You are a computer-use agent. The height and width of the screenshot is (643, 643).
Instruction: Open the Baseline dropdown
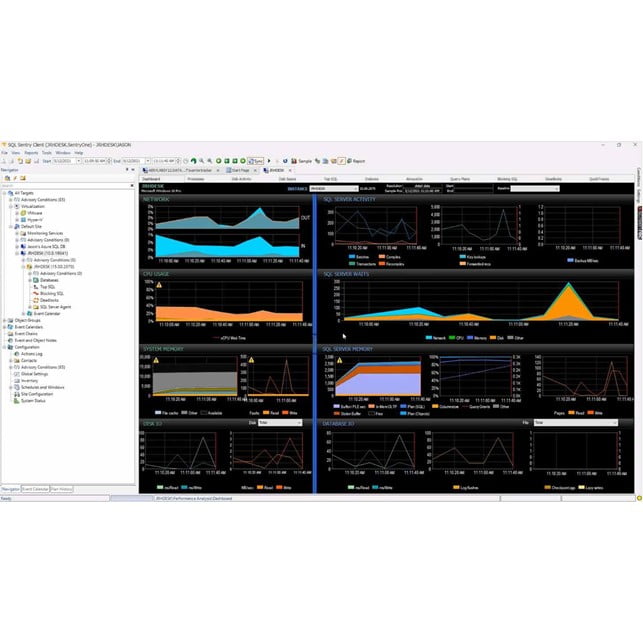pos(534,188)
